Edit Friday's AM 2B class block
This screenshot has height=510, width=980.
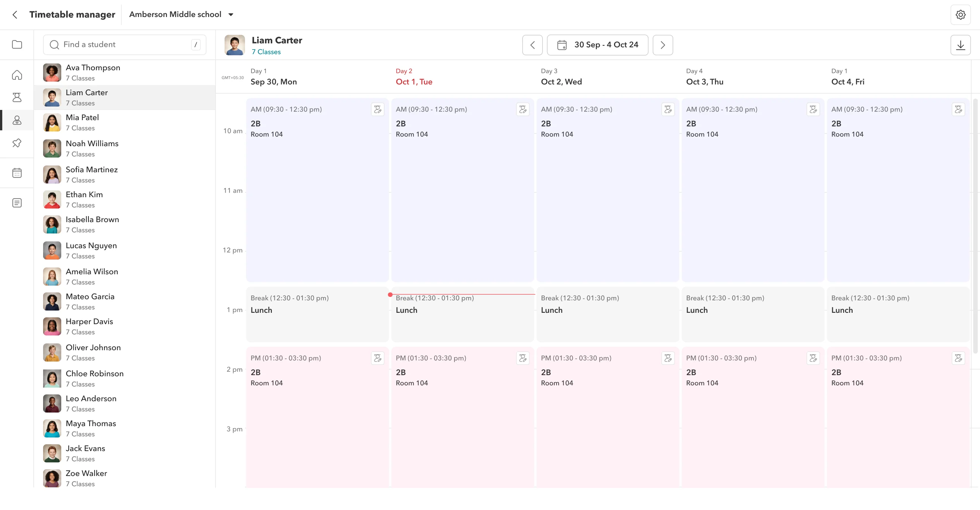click(x=958, y=110)
